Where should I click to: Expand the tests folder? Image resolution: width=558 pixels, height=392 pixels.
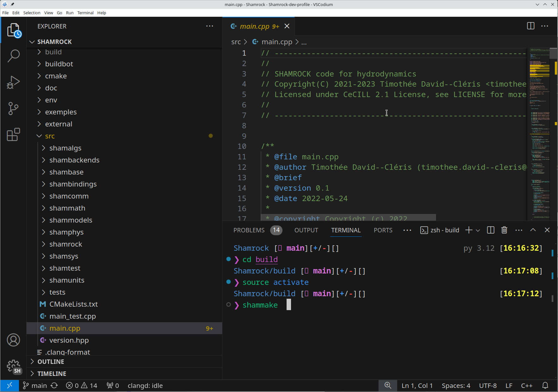[x=124, y=292]
